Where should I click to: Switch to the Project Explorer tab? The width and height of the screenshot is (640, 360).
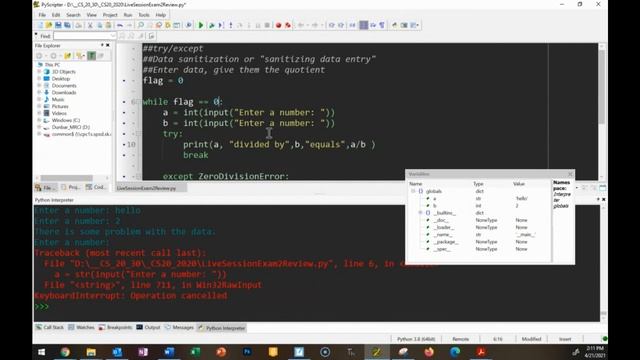pyautogui.click(x=71, y=187)
